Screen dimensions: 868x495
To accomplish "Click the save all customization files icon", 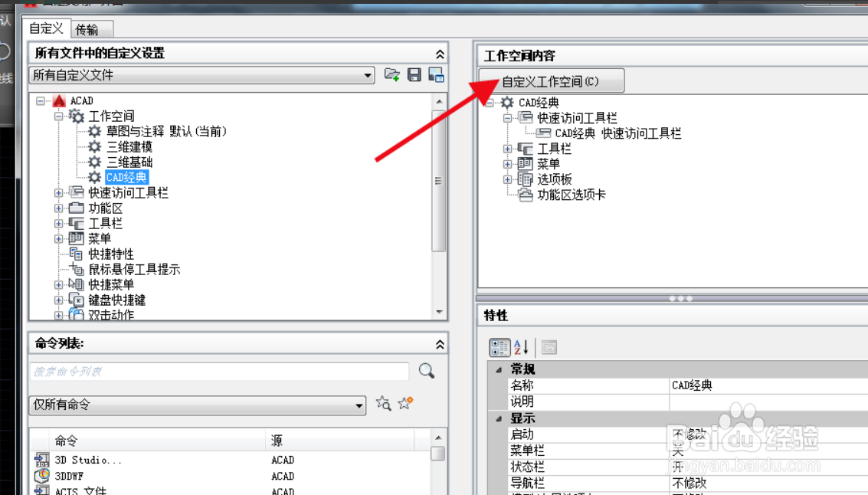I will [414, 75].
